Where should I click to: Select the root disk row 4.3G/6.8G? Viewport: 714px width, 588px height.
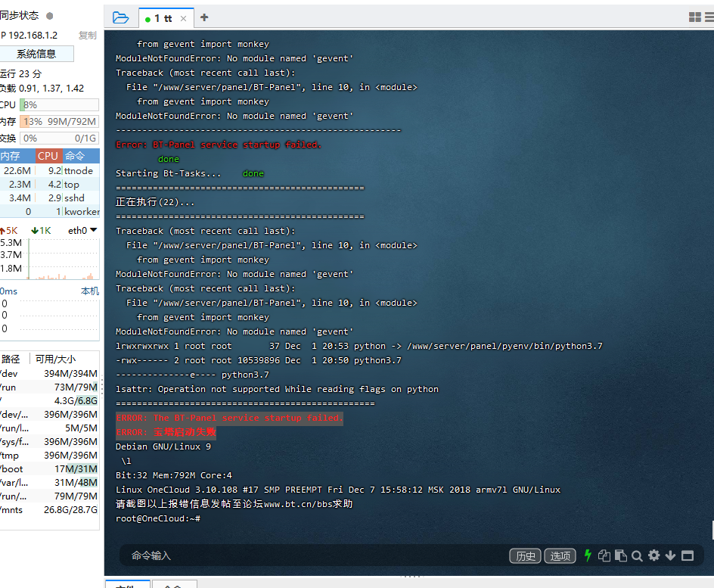pos(49,401)
